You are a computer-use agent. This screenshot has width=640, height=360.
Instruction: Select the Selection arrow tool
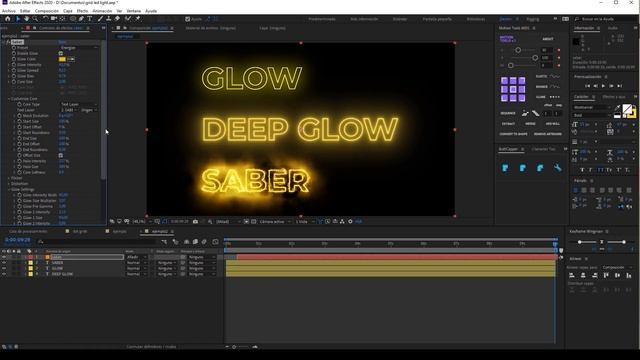pos(18,19)
